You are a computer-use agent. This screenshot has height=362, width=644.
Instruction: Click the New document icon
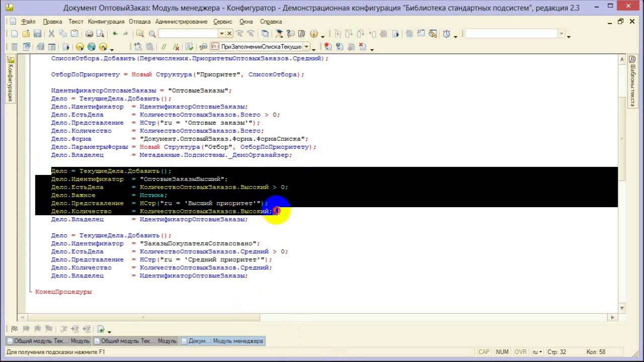(14, 34)
